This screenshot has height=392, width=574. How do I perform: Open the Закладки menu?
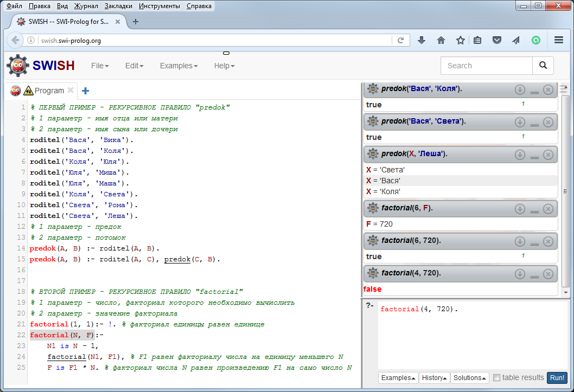pyautogui.click(x=118, y=6)
